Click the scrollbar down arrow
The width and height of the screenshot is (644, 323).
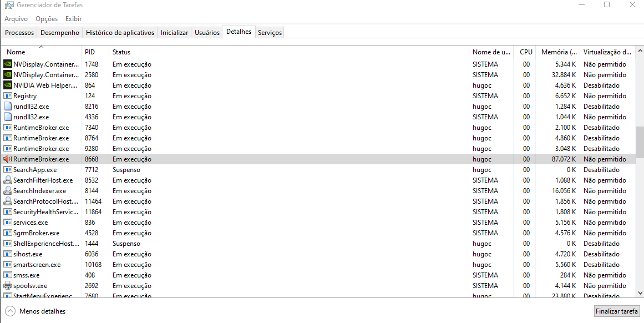pos(640,292)
